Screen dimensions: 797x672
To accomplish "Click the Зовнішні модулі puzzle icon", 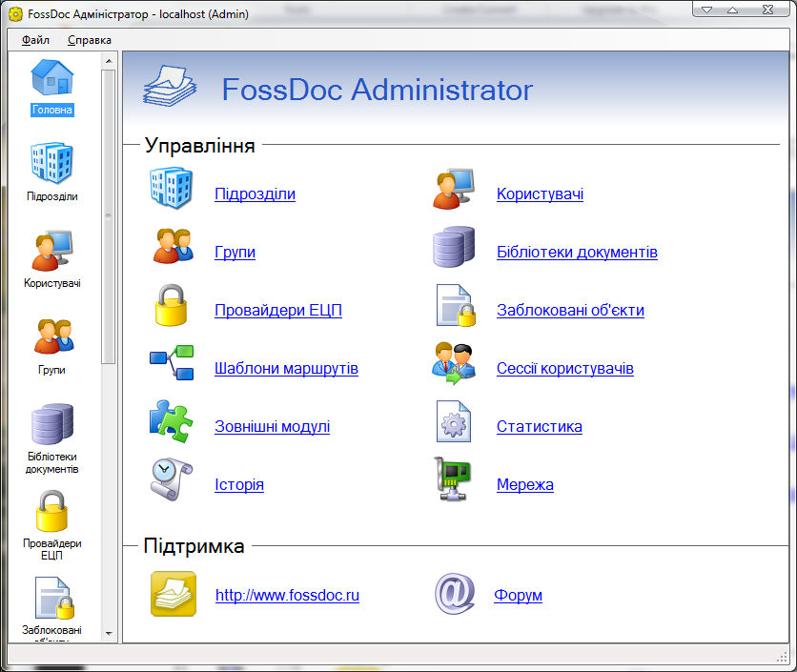I will pos(172,421).
